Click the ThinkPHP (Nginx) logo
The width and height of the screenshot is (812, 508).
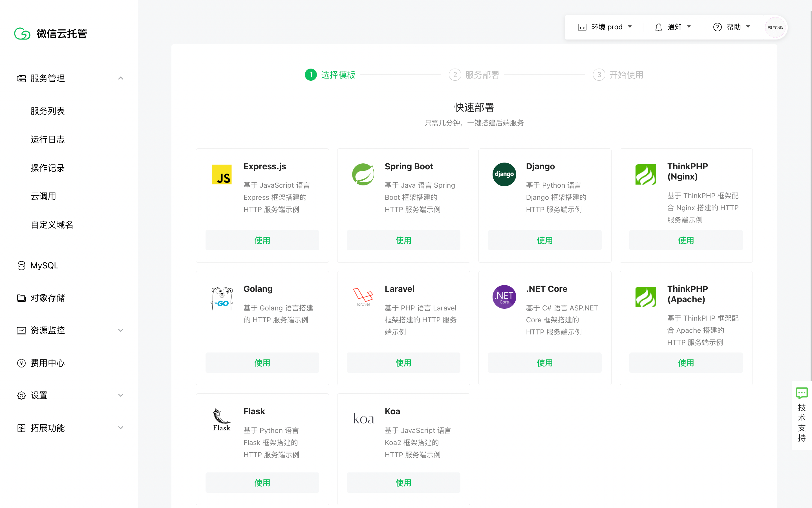(x=646, y=174)
